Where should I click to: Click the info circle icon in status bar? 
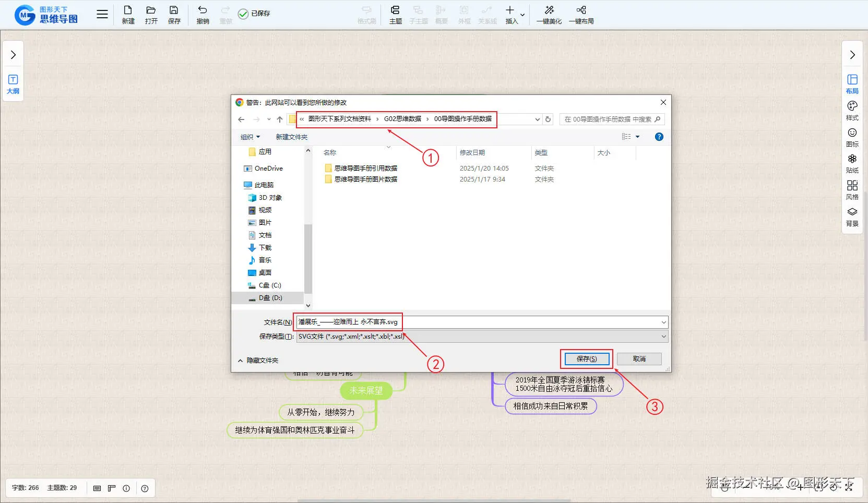[126, 488]
